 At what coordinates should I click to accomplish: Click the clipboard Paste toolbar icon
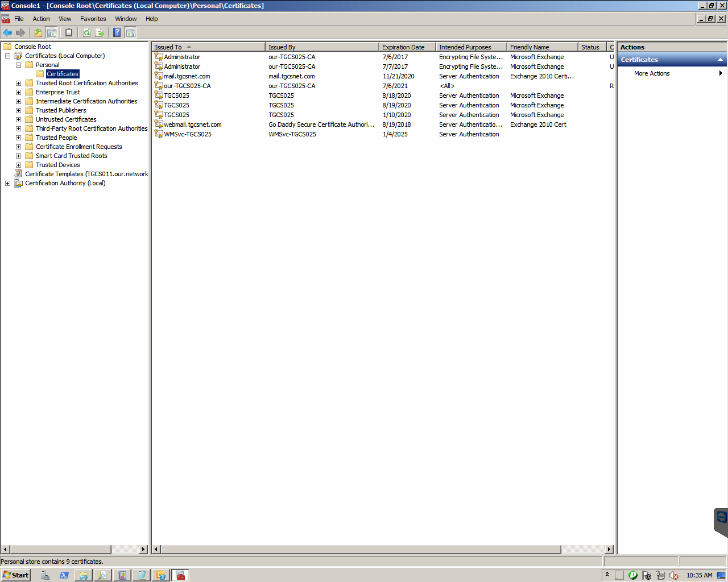[x=69, y=32]
